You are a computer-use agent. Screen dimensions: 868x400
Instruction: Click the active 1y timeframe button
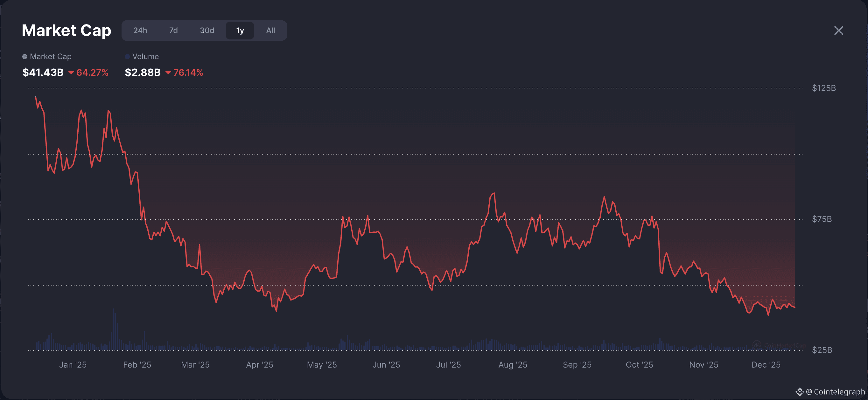click(x=240, y=30)
